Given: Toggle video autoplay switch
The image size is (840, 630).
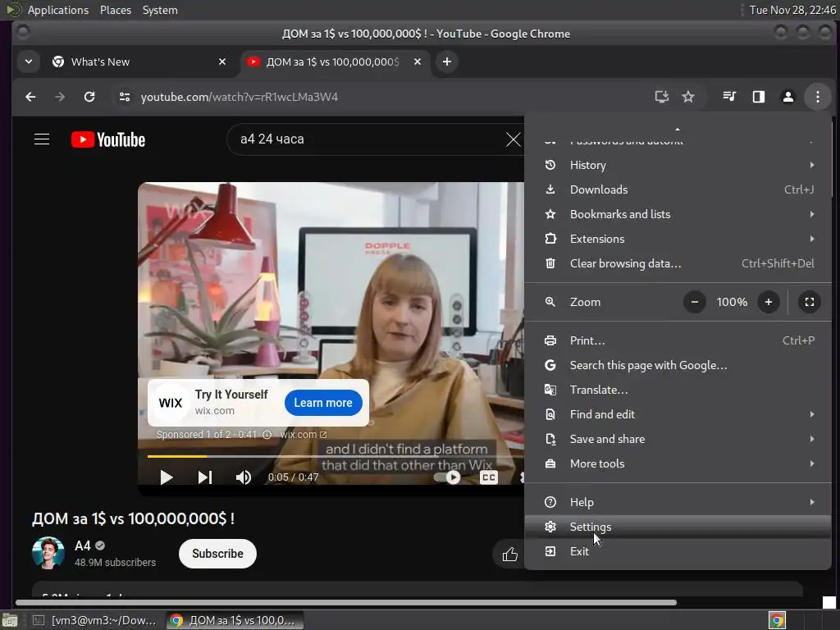Looking at the screenshot, I should 449,477.
